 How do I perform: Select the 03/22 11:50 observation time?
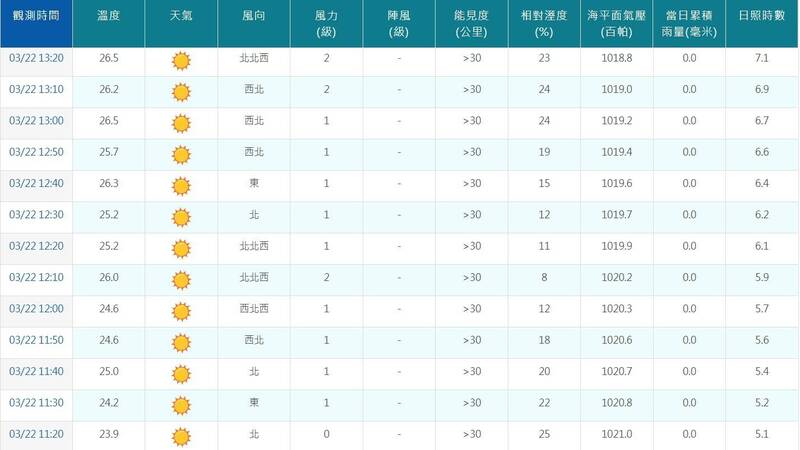(x=36, y=340)
